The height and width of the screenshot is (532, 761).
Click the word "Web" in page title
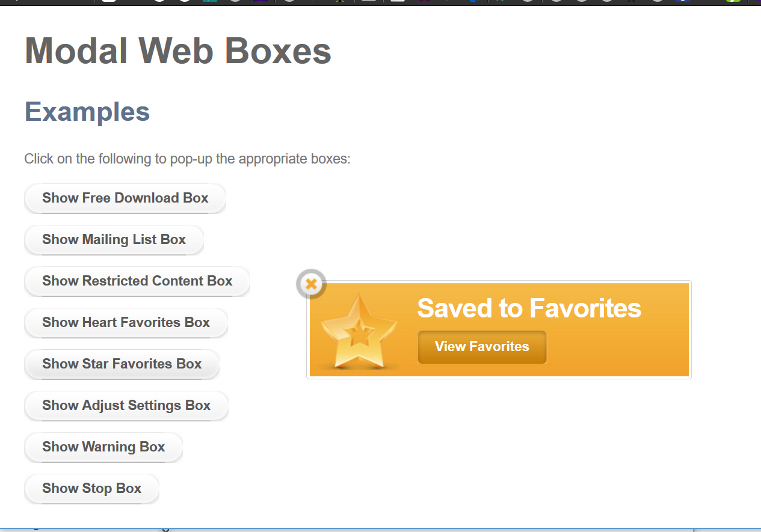tap(176, 50)
